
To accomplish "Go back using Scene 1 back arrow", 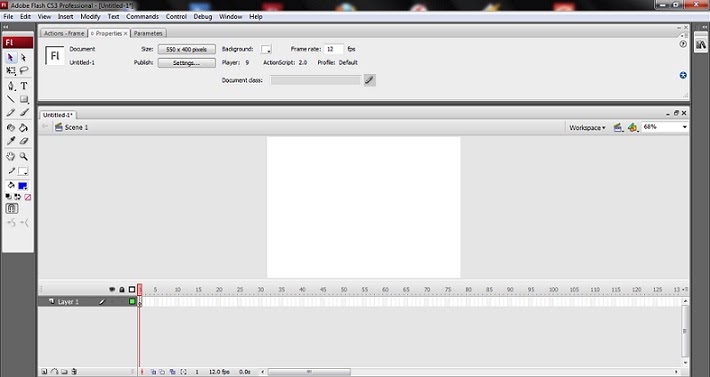I will coord(45,127).
